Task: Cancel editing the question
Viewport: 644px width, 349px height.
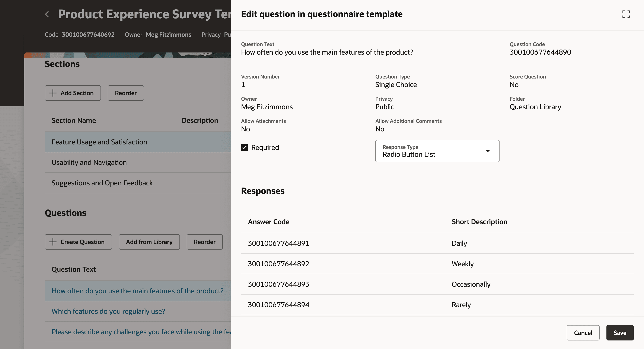Action: (583, 333)
